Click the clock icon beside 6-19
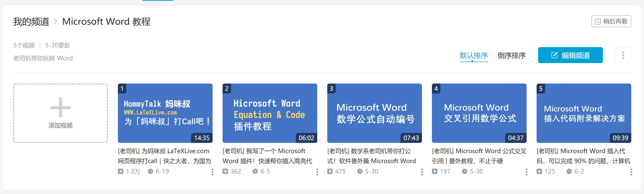 coord(151,172)
